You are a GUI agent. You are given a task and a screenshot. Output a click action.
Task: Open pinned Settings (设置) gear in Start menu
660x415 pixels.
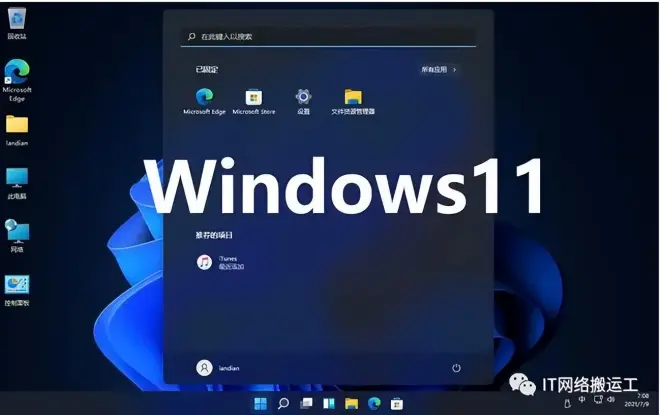tap(303, 101)
